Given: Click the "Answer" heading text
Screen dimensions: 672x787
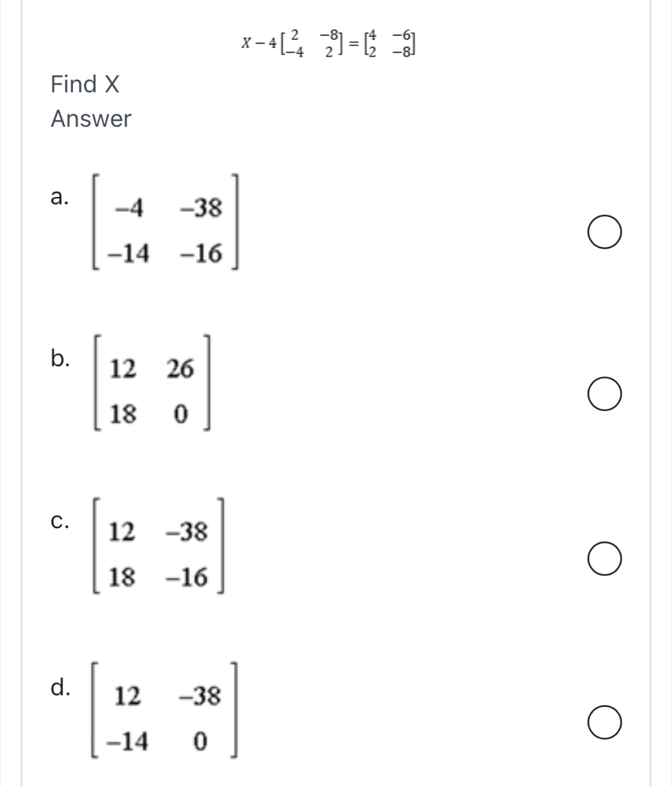Looking at the screenshot, I should coord(91,119).
